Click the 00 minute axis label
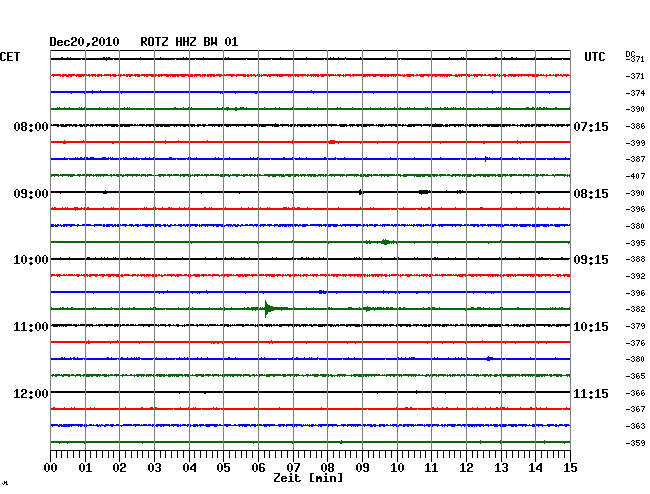Viewport: 650px width, 494px height. [x=51, y=468]
